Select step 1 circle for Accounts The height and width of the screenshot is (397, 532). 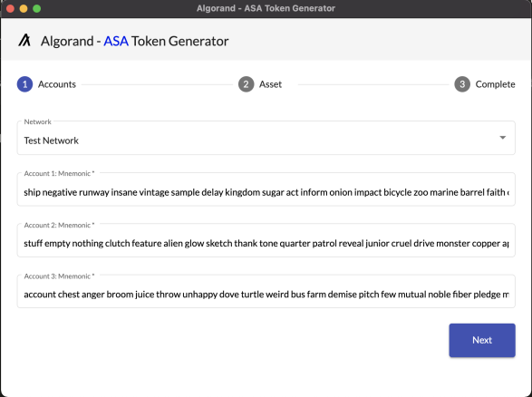(x=24, y=84)
